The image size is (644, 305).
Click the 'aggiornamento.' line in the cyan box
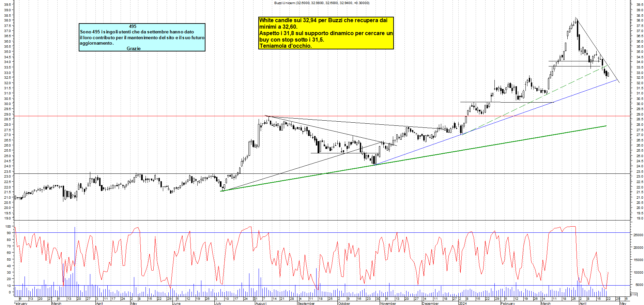(x=97, y=43)
